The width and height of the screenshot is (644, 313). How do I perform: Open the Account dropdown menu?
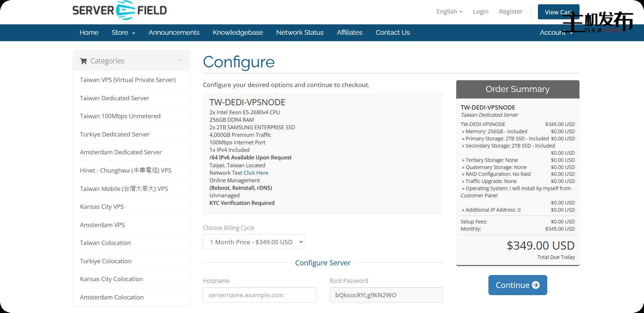555,33
